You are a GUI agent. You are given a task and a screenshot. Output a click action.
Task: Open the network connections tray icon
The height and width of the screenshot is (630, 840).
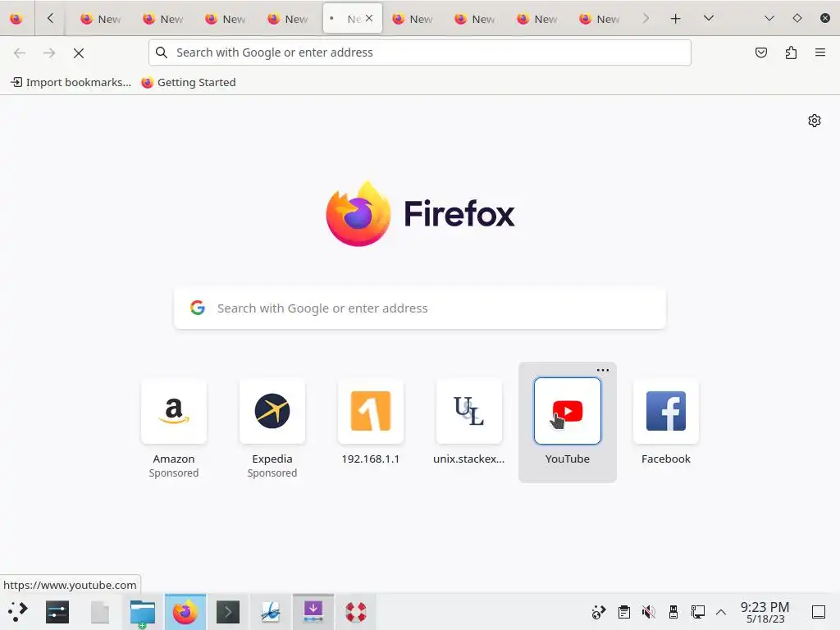697,612
